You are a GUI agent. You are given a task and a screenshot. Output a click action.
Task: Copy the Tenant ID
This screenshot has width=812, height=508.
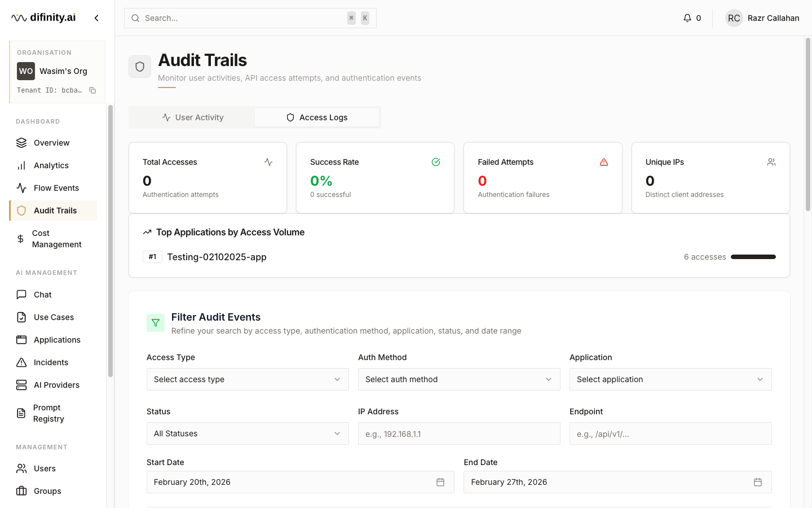[92, 90]
